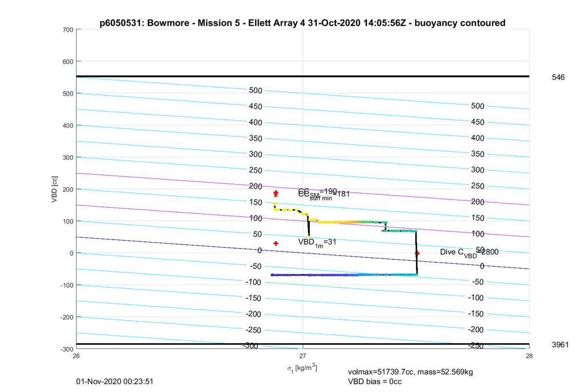Click y-axis tick label "0"
Image resolution: width=585 pixels, height=392 pixels.
[72, 253]
